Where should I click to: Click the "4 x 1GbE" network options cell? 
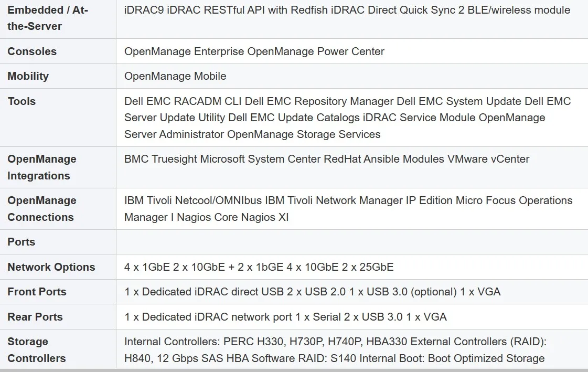pos(259,267)
